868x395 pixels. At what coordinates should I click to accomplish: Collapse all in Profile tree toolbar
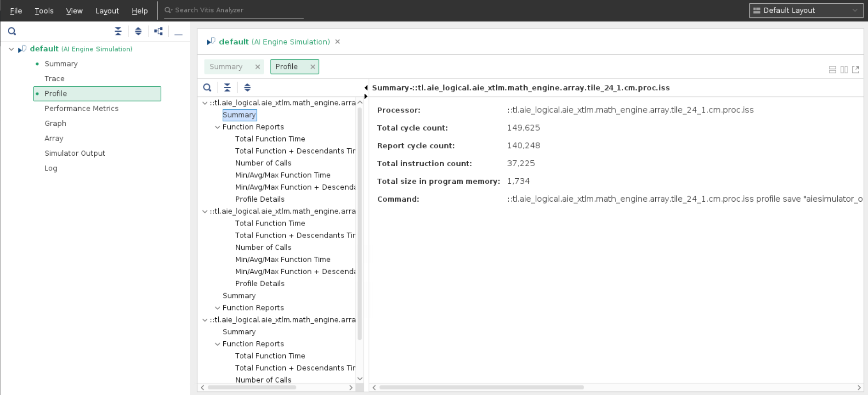pos(227,87)
